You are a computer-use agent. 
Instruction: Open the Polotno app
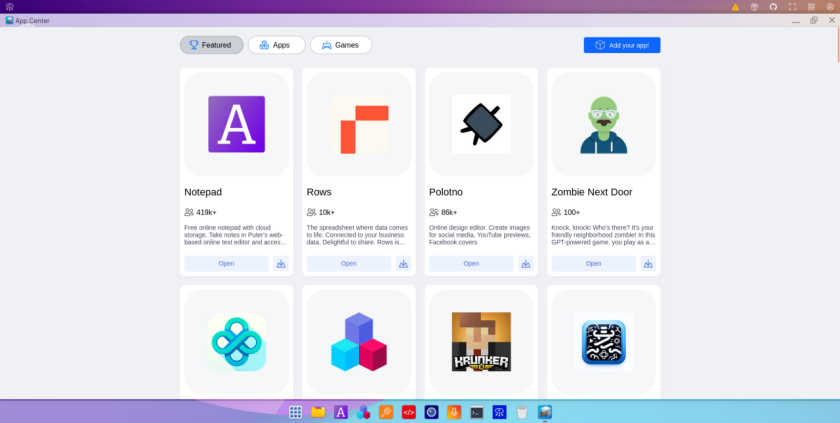pyautogui.click(x=471, y=263)
